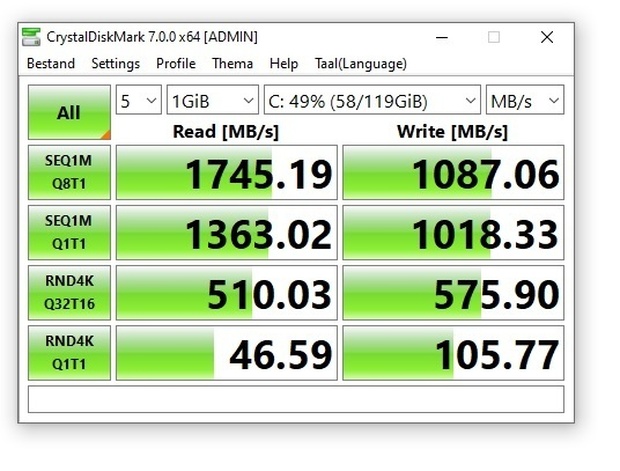
Task: Click the 575.90 write result
Action: tap(453, 293)
